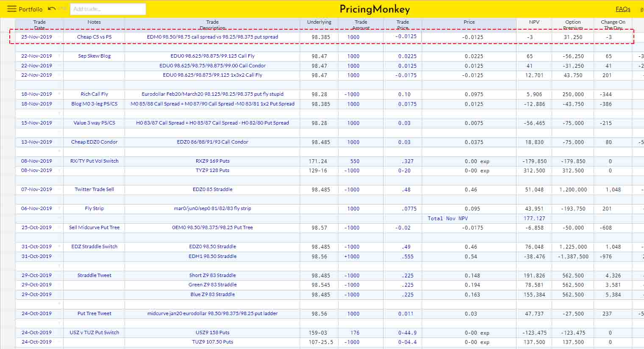
Task: Expand the dropdown arrow beside first 22-Nov-2019 date
Action: coord(59,56)
